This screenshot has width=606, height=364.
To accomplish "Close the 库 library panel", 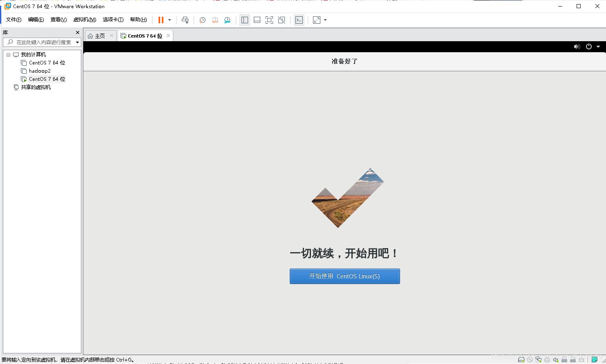I will 78,33.
